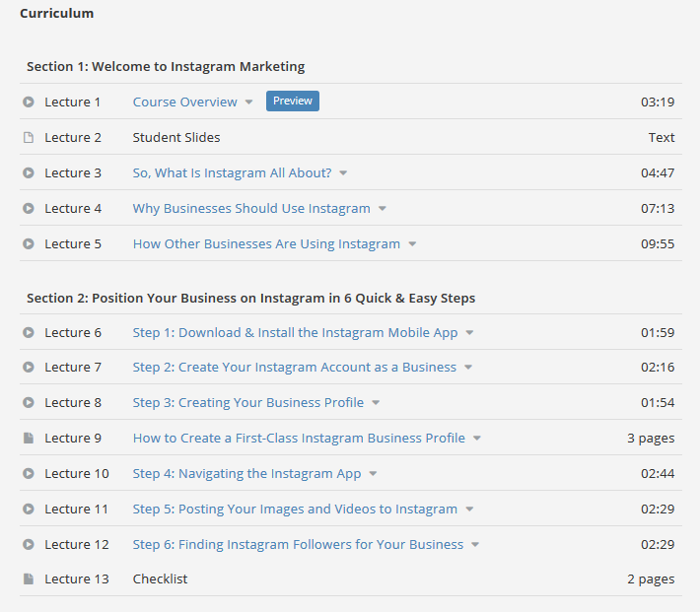Click the 09:55 duration for Lecture 5
The width and height of the screenshot is (700, 612).
658,243
